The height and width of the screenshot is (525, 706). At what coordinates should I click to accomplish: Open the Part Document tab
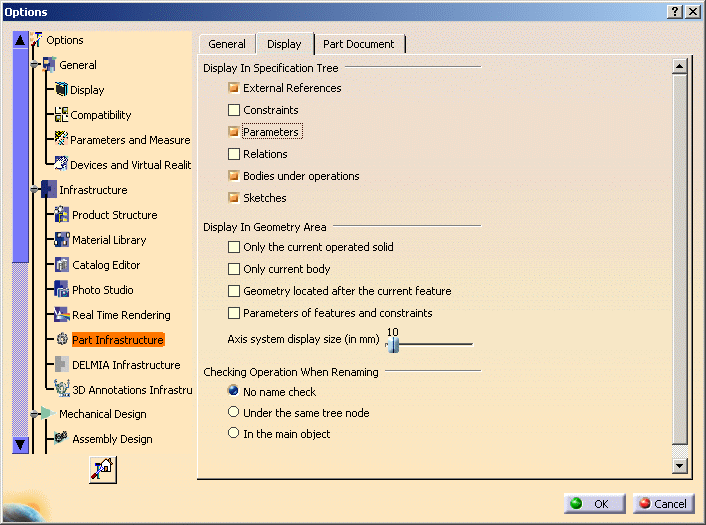[359, 44]
